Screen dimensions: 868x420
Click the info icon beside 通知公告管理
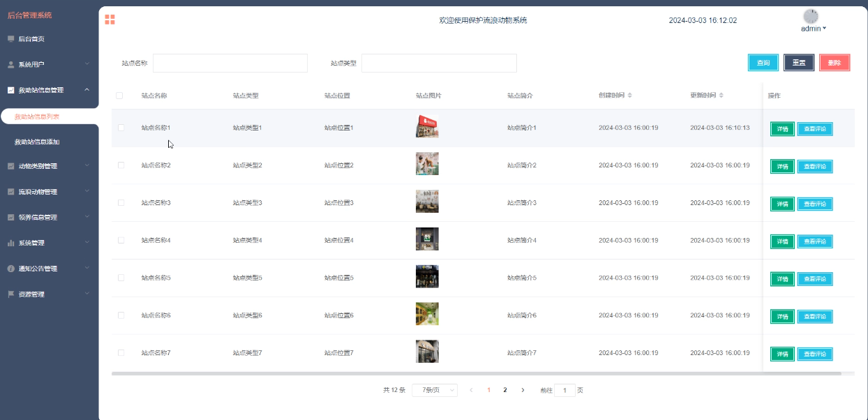point(10,269)
